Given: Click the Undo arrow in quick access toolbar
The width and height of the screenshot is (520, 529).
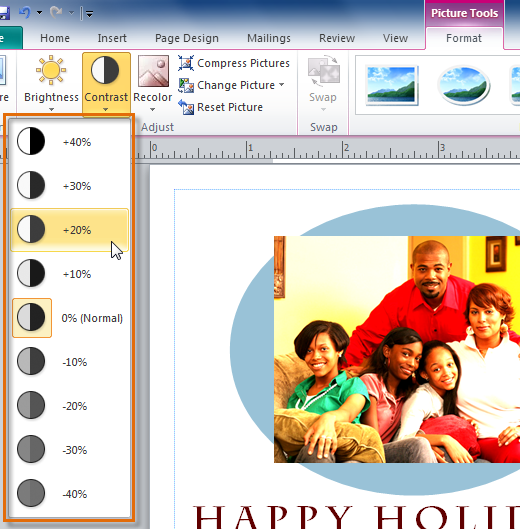Looking at the screenshot, I should [x=25, y=13].
